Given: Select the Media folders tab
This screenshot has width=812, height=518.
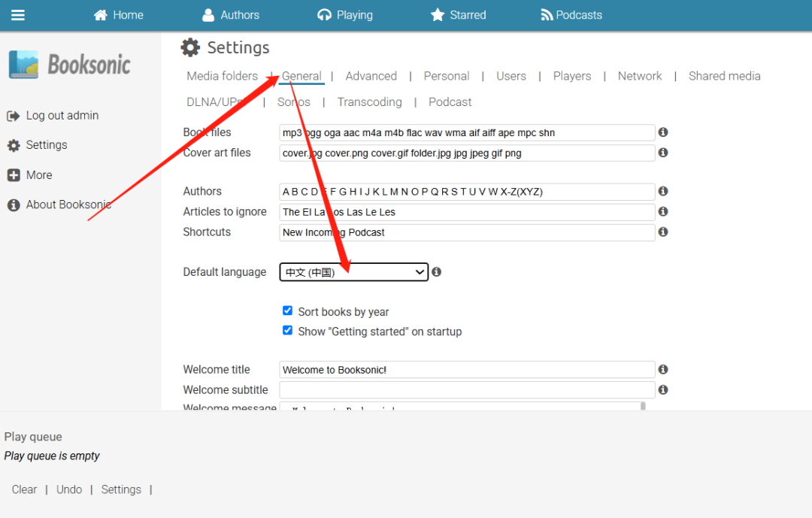Looking at the screenshot, I should tap(222, 76).
